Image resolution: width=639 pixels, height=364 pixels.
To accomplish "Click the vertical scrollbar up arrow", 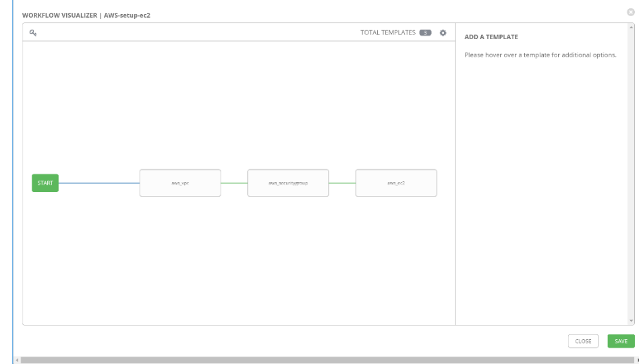I will (632, 27).
